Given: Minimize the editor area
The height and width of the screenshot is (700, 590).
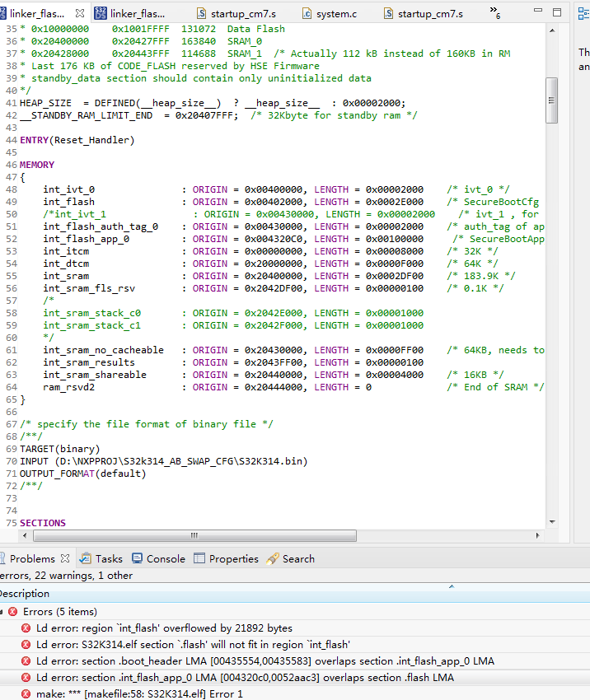Looking at the screenshot, I should point(538,11).
